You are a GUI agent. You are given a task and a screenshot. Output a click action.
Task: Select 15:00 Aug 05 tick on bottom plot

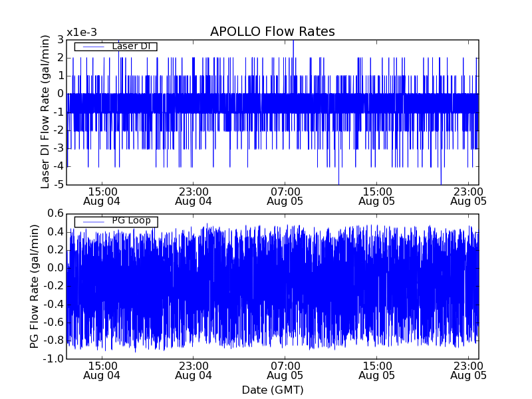377,370
